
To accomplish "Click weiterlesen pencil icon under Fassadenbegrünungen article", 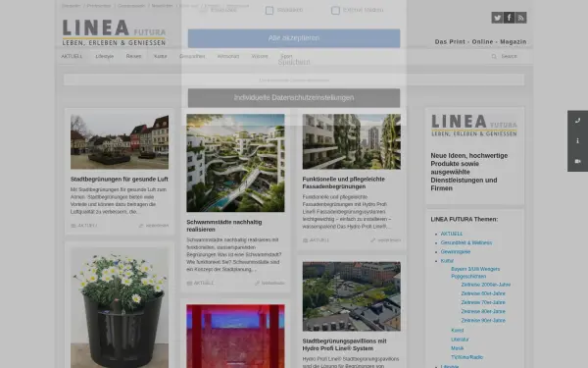I will coord(372,240).
